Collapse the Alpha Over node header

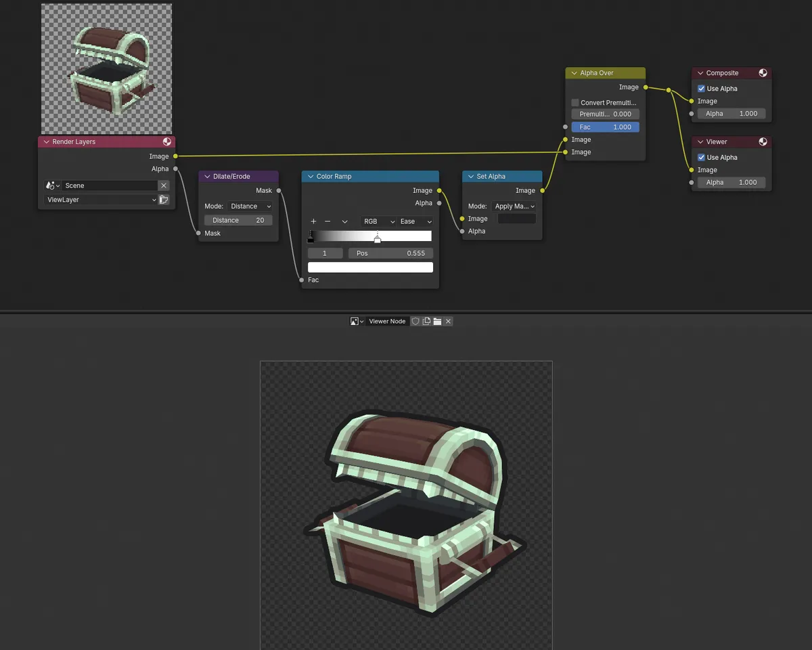pos(573,72)
